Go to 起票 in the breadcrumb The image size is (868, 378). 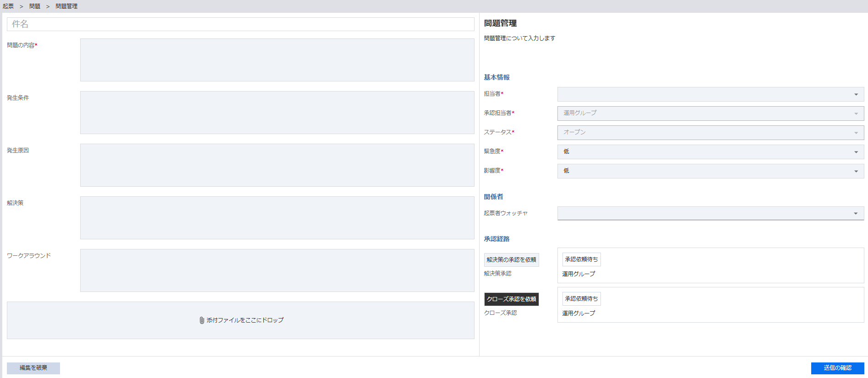click(x=8, y=6)
